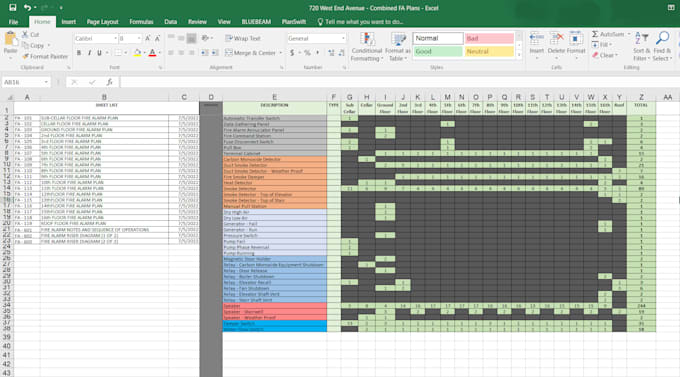Open the File tab
The height and width of the screenshot is (377, 680).
tap(13, 22)
